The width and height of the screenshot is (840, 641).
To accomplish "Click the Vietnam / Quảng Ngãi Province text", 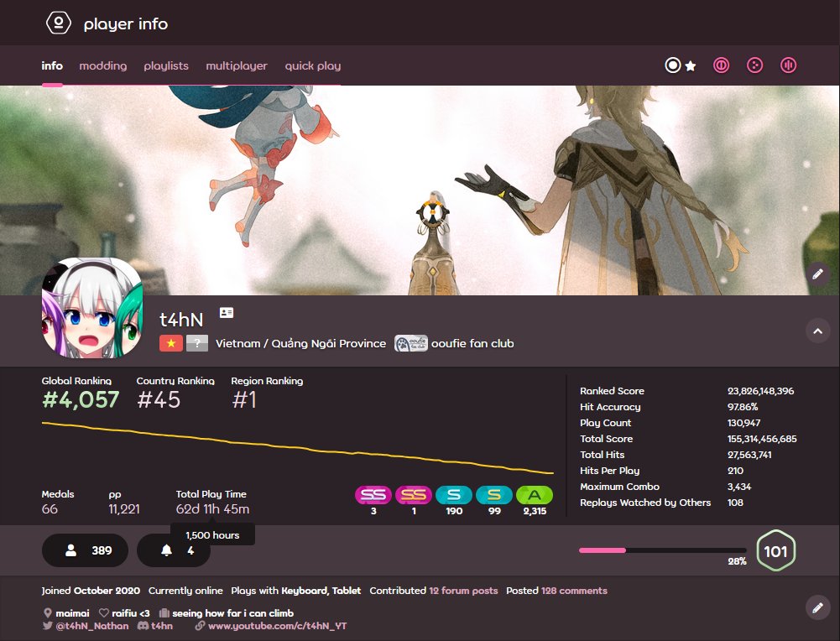I will pyautogui.click(x=300, y=343).
